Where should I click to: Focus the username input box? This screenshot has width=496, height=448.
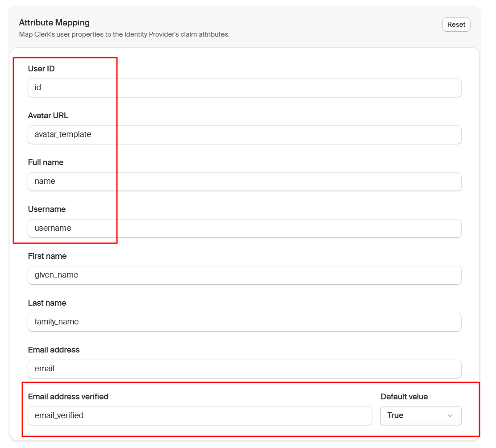[245, 228]
